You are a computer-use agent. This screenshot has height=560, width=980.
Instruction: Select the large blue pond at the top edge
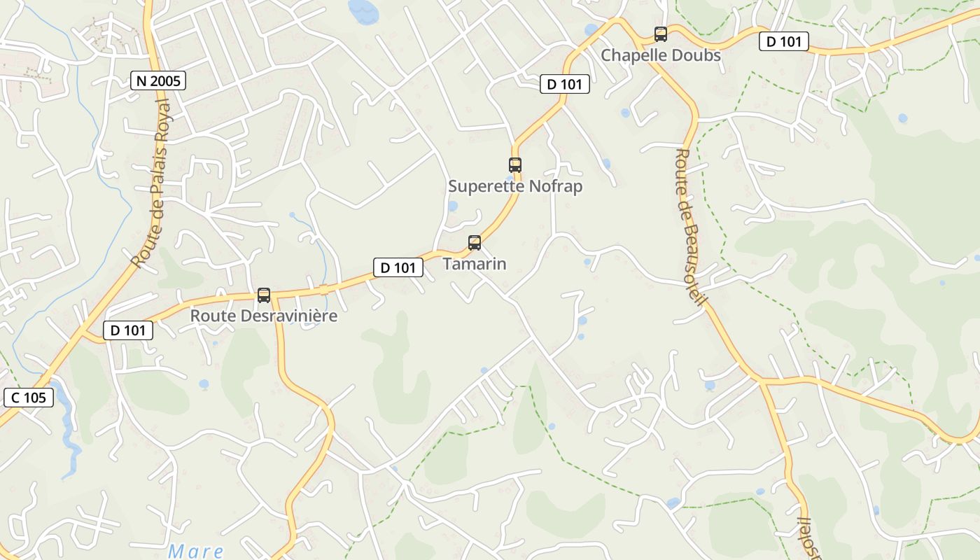pos(362,10)
